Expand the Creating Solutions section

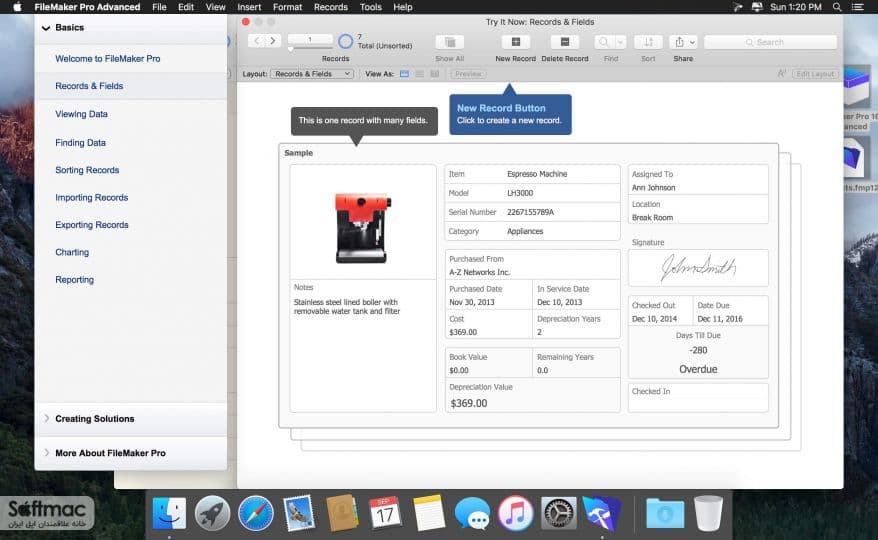(46, 418)
